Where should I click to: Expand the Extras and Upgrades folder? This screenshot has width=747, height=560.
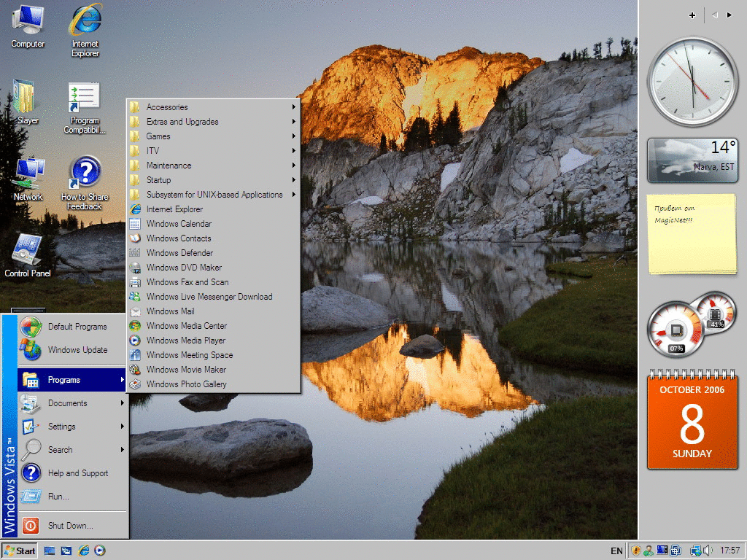(214, 122)
